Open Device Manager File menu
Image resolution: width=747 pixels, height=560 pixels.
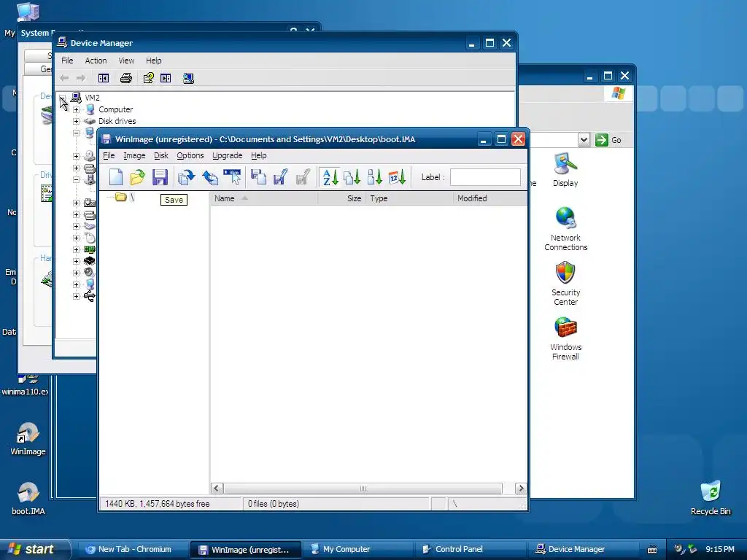click(67, 61)
